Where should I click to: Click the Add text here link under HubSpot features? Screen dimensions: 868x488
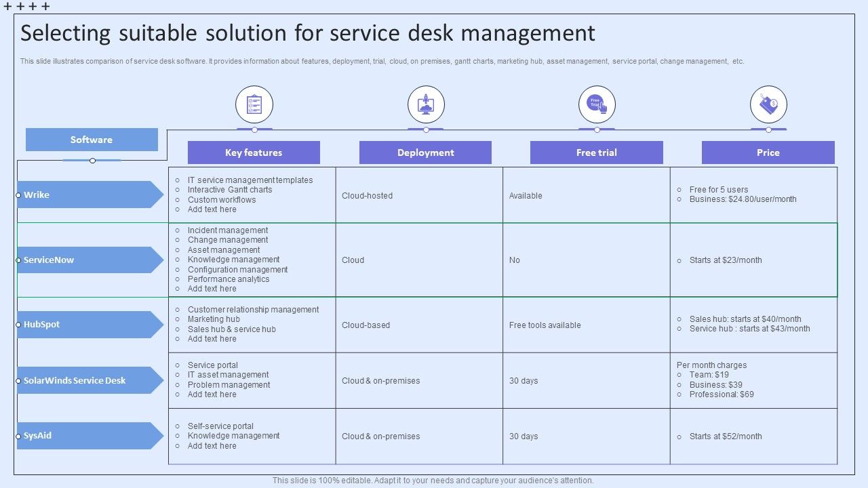213,338
